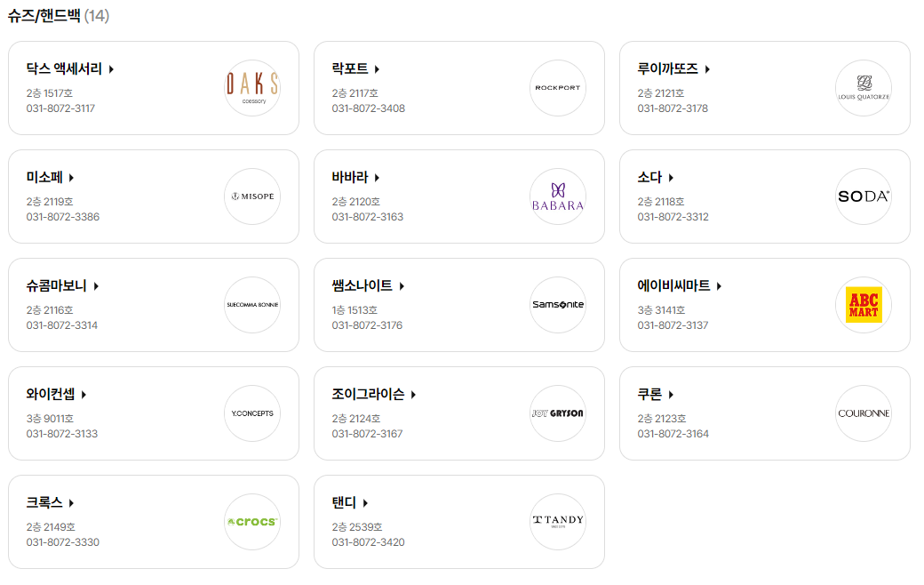Open the 락포트 store link
924x585 pixels.
pyautogui.click(x=355, y=69)
